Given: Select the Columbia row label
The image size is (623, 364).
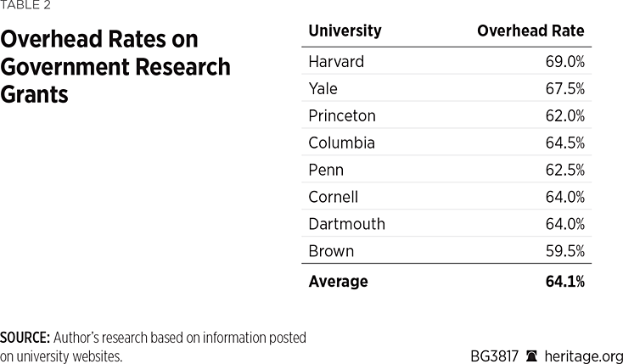Looking at the screenshot, I should [341, 143].
